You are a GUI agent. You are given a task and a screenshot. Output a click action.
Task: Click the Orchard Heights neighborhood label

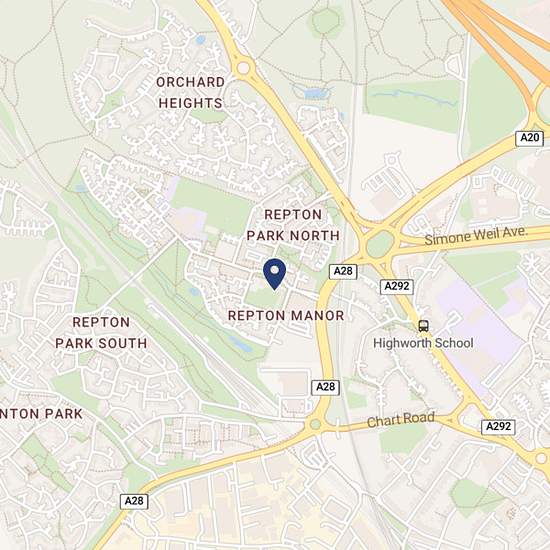[x=190, y=93]
